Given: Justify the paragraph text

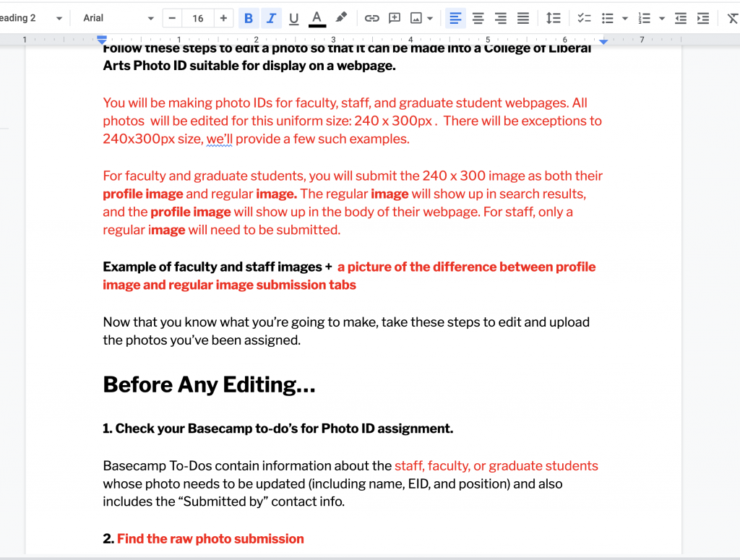Looking at the screenshot, I should tap(523, 18).
